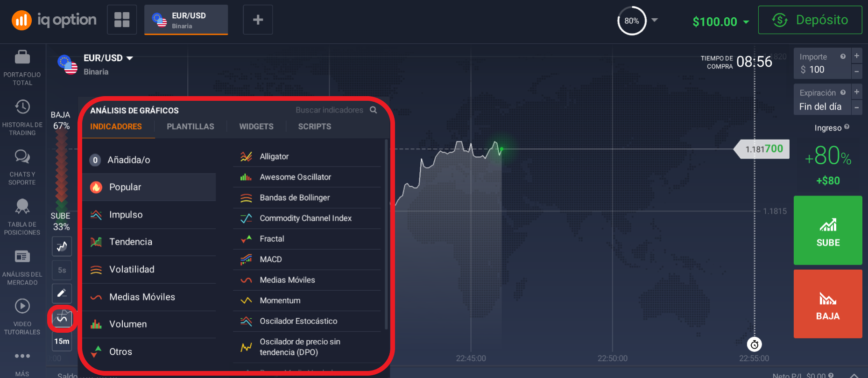Add Oscilador de precio sin tendencia (DPO)

[307, 347]
